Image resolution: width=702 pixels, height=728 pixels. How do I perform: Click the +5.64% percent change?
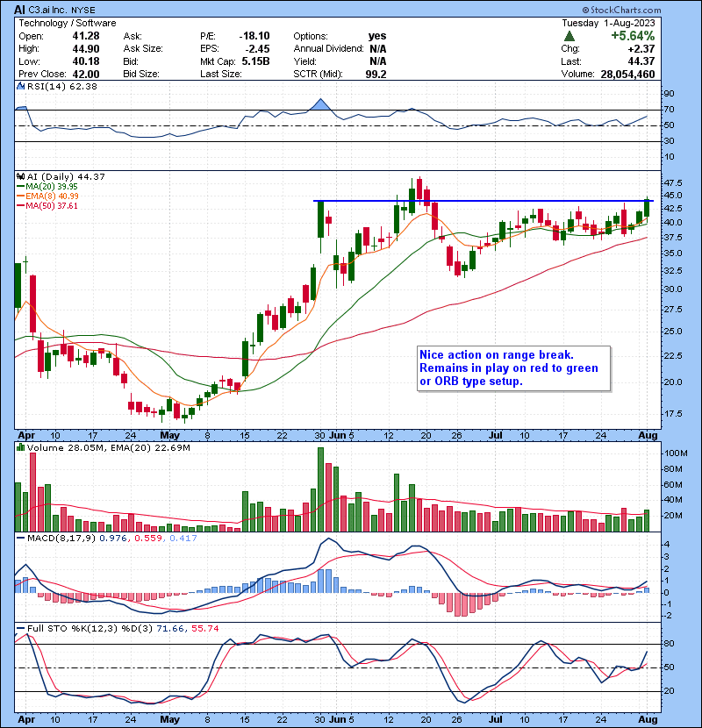[633, 36]
